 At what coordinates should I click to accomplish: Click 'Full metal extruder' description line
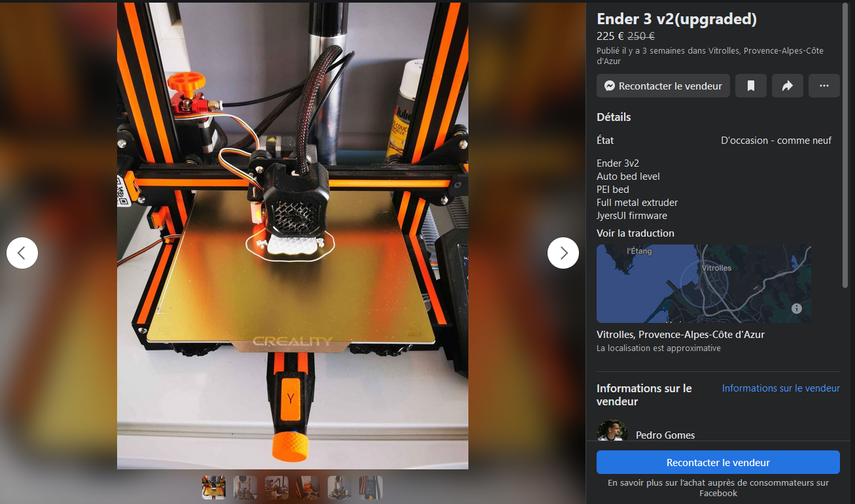[x=637, y=203]
